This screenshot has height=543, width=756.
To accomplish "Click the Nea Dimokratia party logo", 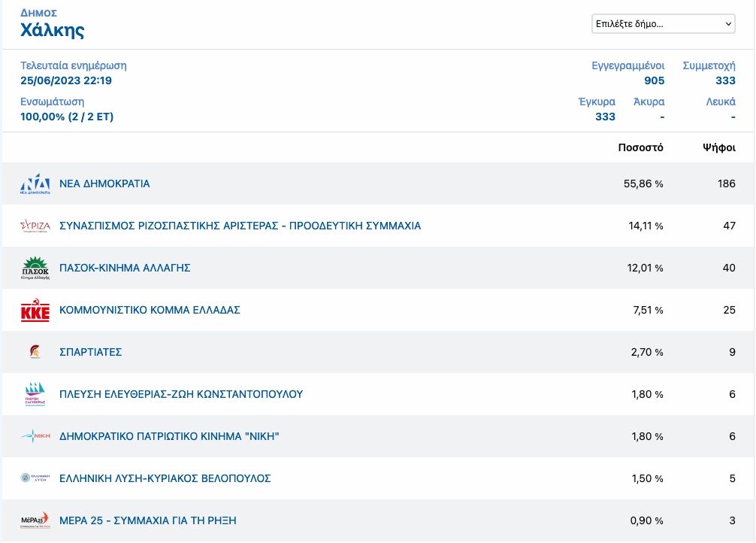I will click(35, 184).
